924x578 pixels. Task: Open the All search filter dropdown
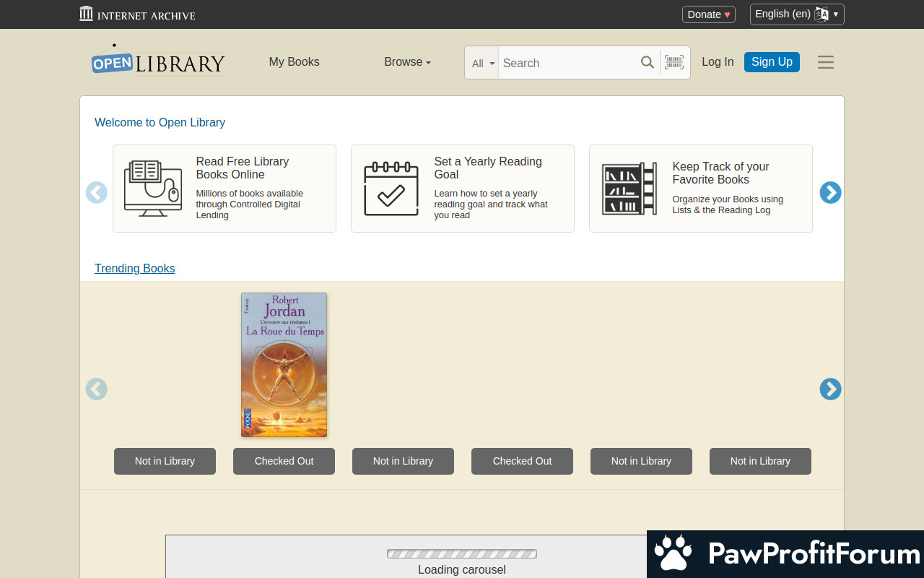pyautogui.click(x=482, y=64)
